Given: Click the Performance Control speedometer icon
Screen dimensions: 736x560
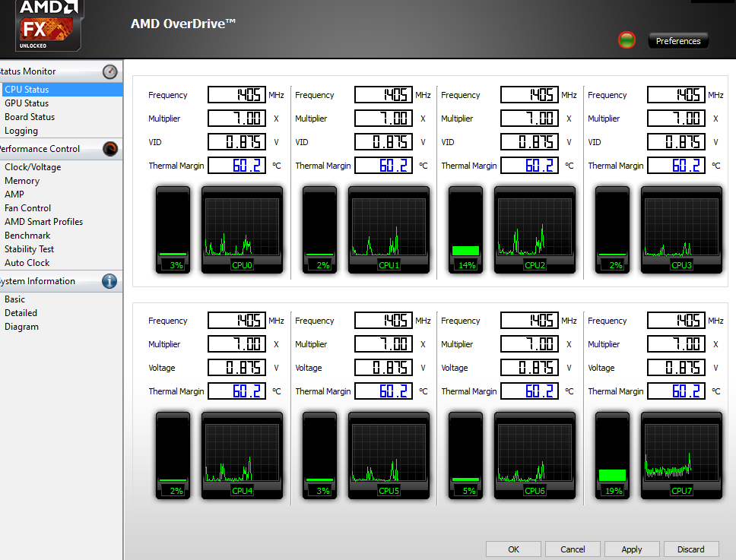Looking at the screenshot, I should [110, 149].
